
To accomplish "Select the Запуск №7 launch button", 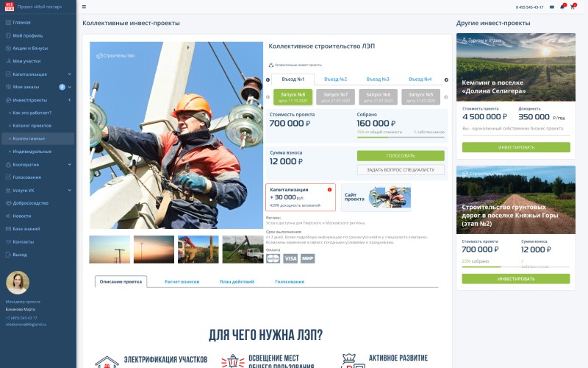I will pyautogui.click(x=335, y=97).
